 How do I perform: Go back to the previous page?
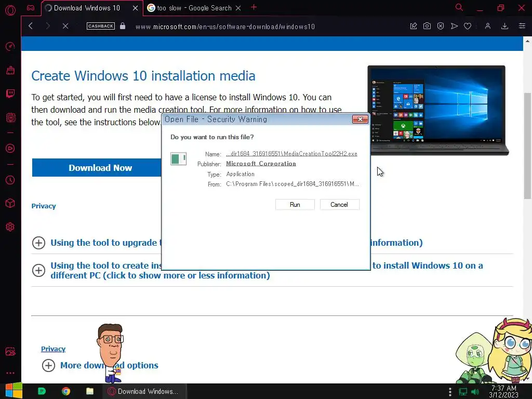click(x=31, y=26)
